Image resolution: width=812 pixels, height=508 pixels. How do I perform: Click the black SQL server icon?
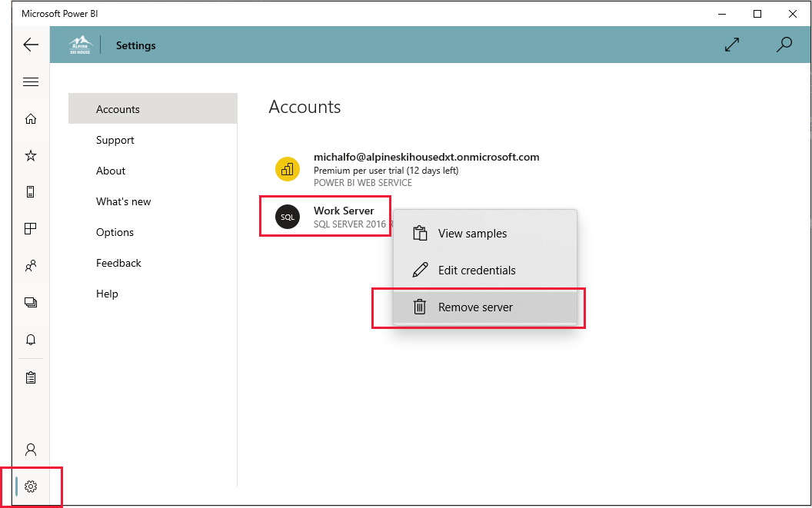tap(288, 217)
